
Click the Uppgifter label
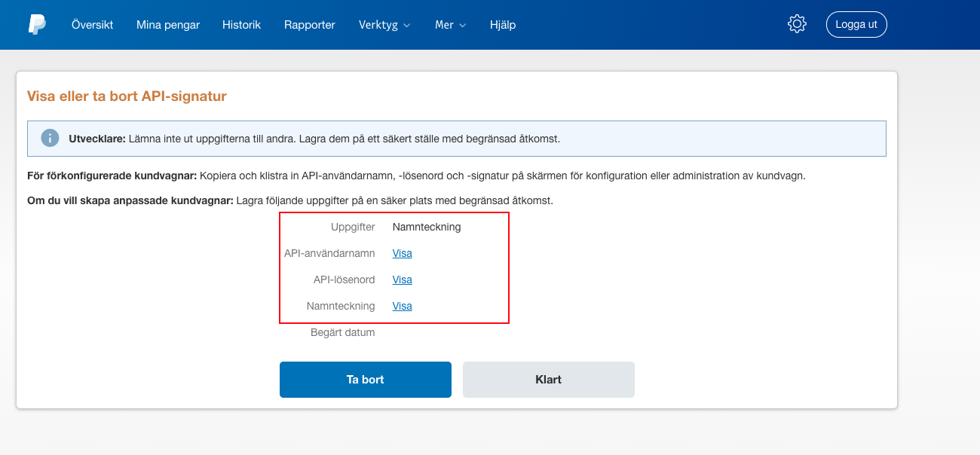353,227
